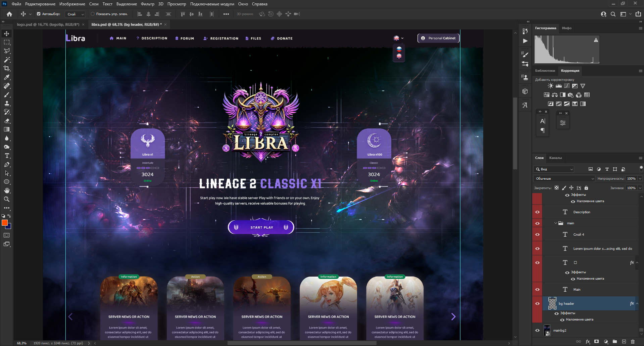
Task: Collapse effects of the bg header layer
Action: pyautogui.click(x=637, y=304)
